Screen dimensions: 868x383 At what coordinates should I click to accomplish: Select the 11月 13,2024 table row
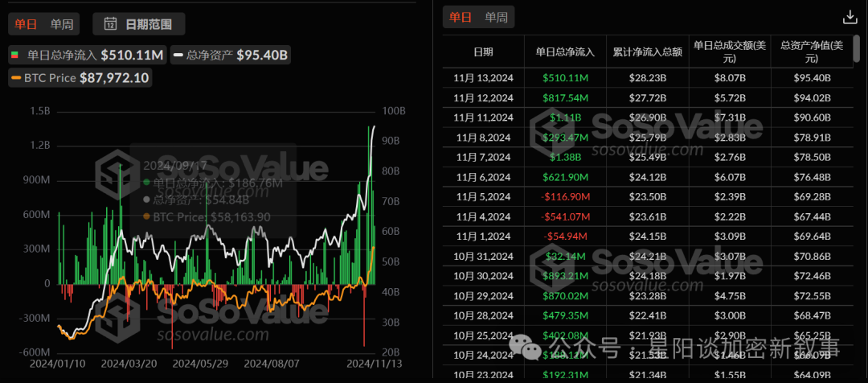point(648,78)
